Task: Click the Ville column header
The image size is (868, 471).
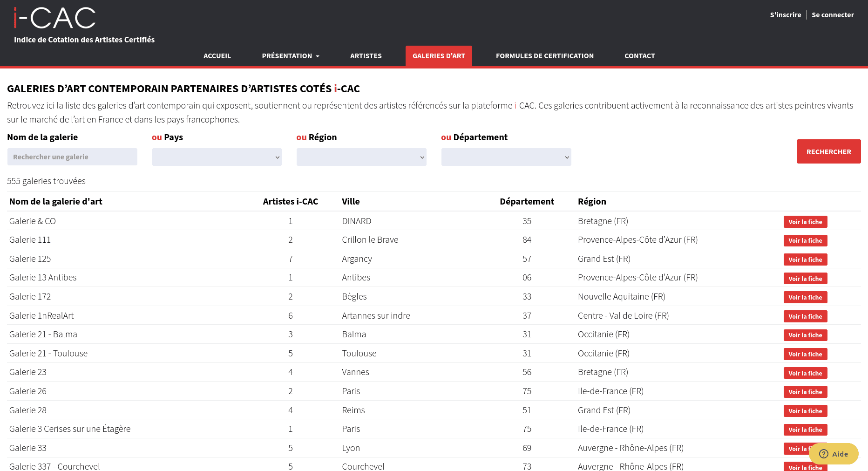Action: [351, 201]
